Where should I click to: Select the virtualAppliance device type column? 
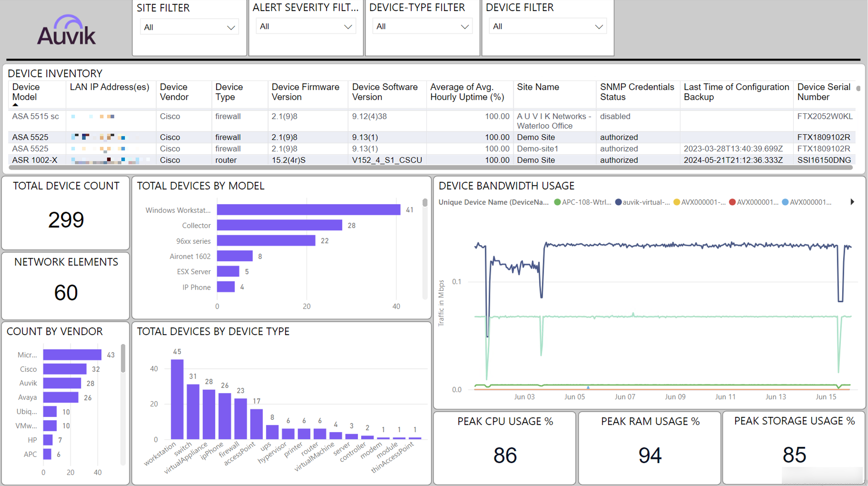[x=209, y=414]
